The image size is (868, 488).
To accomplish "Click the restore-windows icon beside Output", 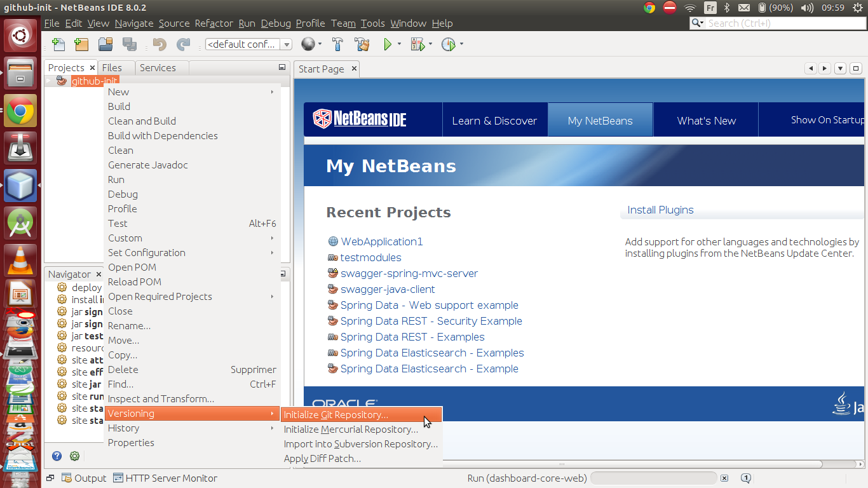I will [50, 478].
